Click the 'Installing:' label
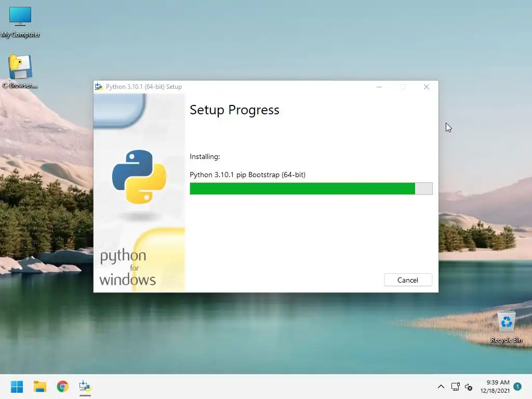532x399 pixels. 205,156
